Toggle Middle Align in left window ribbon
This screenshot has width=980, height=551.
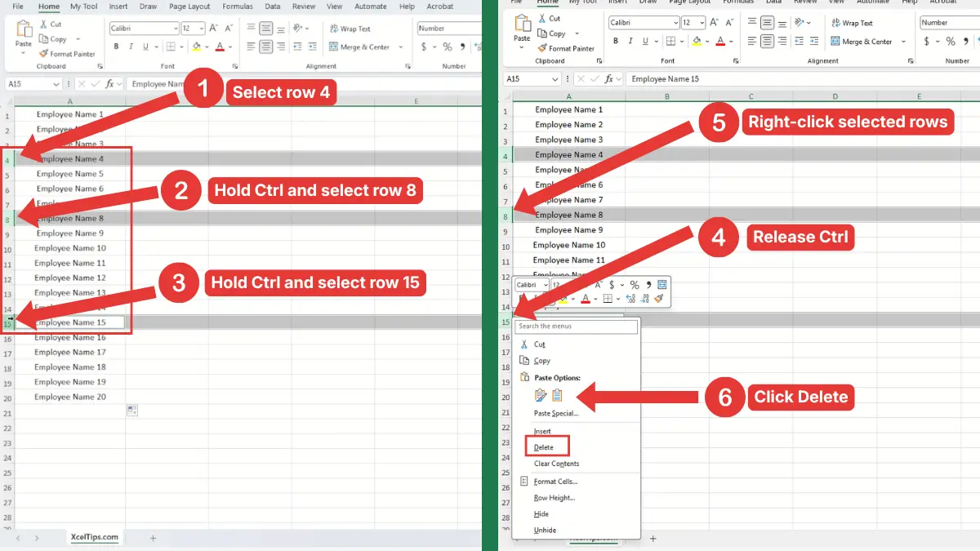click(265, 29)
